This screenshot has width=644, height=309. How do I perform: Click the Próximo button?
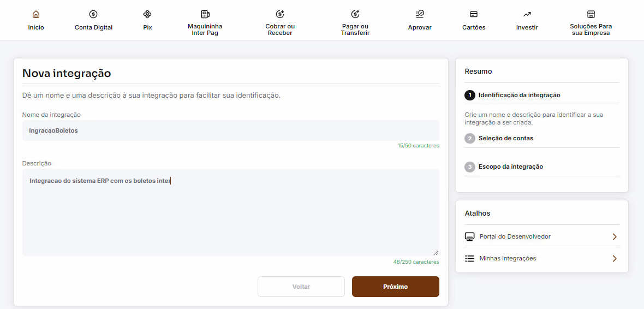coord(395,287)
